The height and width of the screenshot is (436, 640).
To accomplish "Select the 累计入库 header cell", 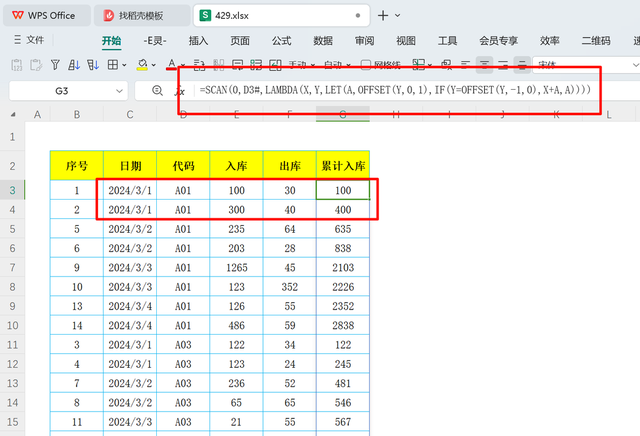I will [x=343, y=166].
